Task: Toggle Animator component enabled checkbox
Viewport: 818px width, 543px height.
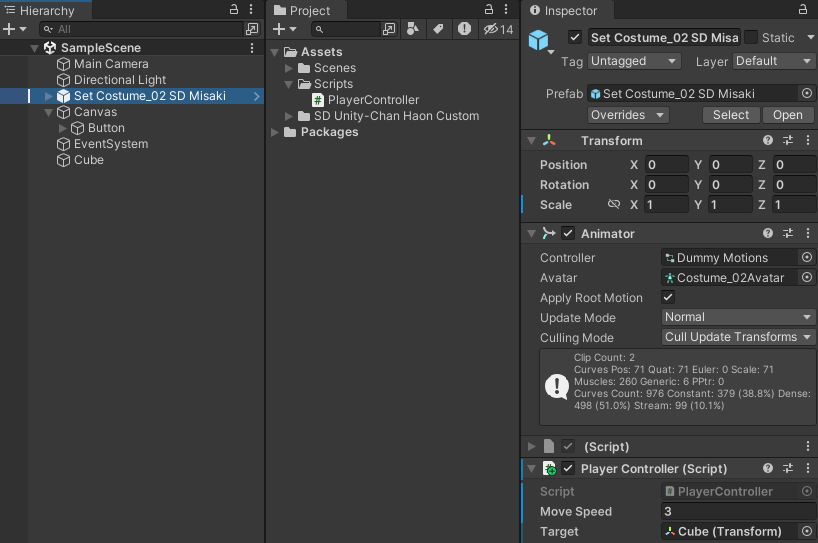Action: pyautogui.click(x=568, y=233)
